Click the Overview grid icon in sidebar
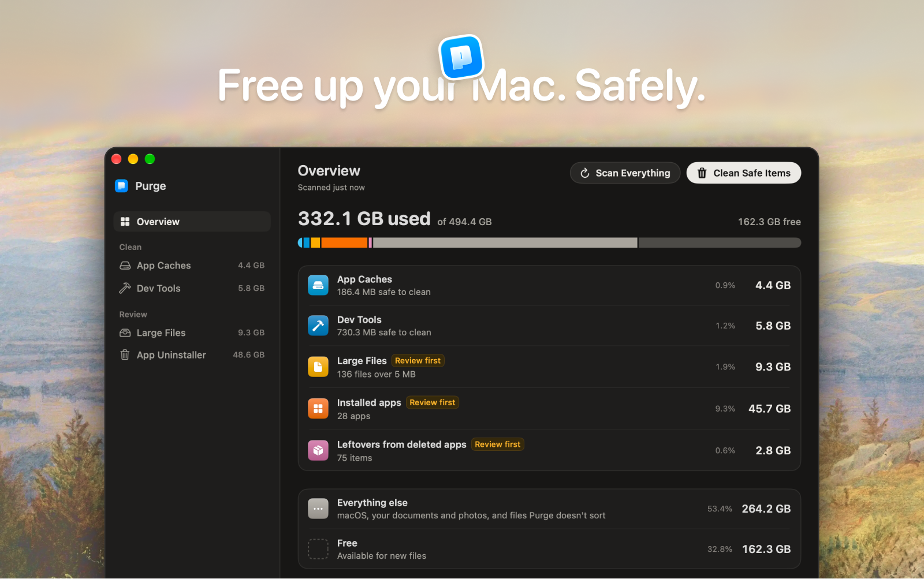Image resolution: width=924 pixels, height=579 pixels. (x=125, y=222)
